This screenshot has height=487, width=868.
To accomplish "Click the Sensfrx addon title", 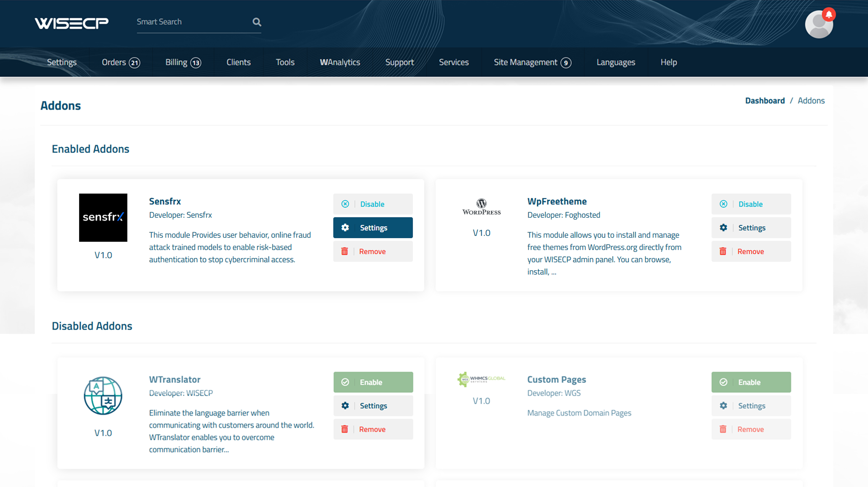I will pyautogui.click(x=165, y=201).
